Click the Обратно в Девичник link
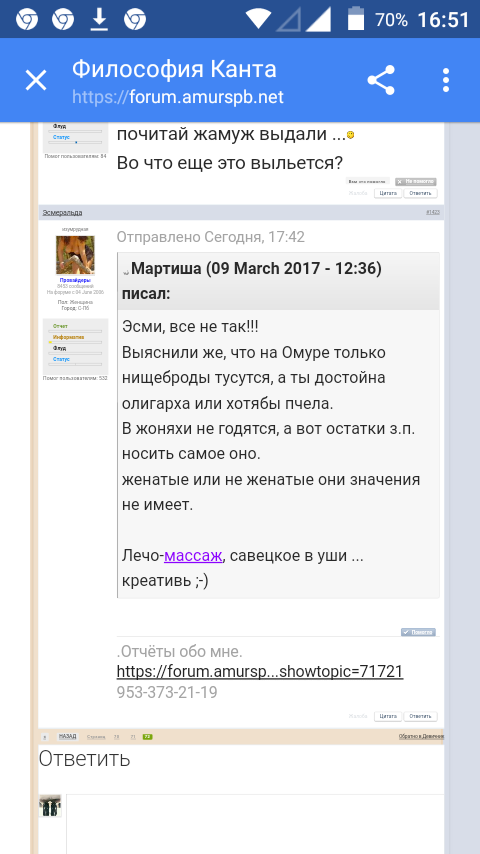 pos(421,736)
